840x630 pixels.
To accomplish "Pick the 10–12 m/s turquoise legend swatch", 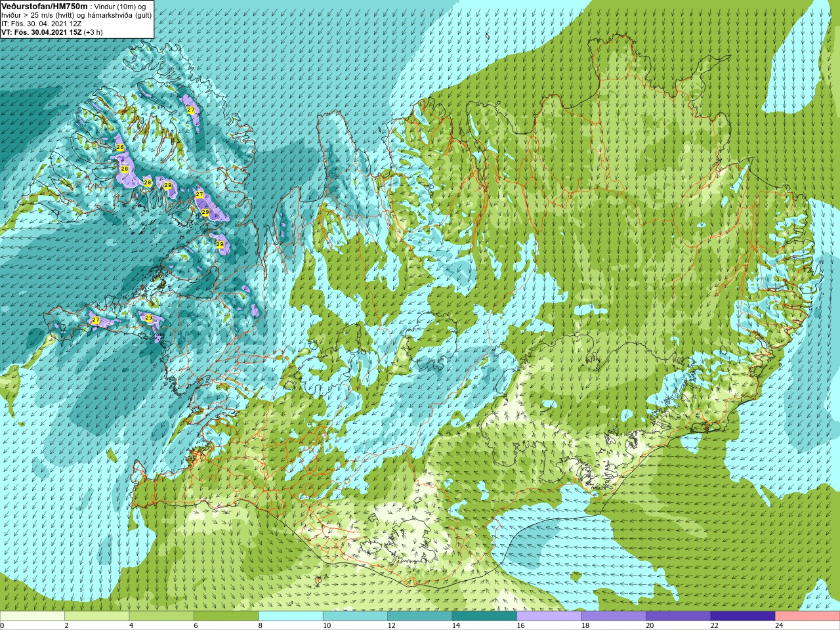I will (x=355, y=616).
